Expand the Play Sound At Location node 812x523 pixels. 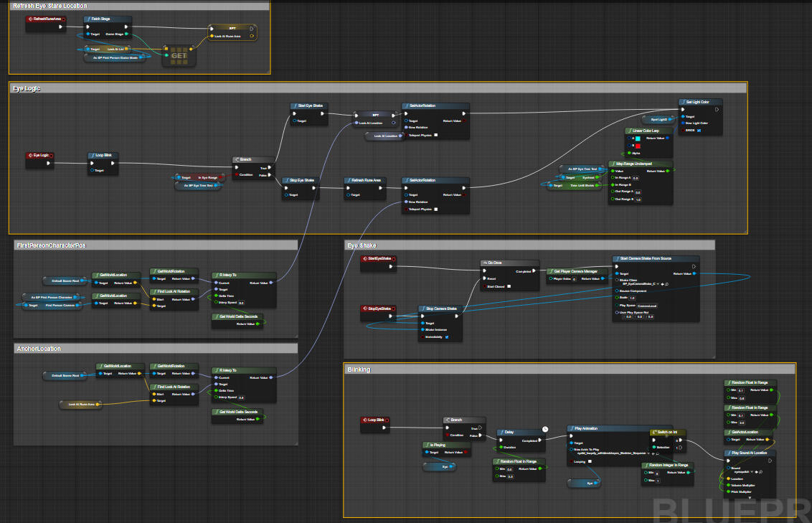pyautogui.click(x=750, y=496)
